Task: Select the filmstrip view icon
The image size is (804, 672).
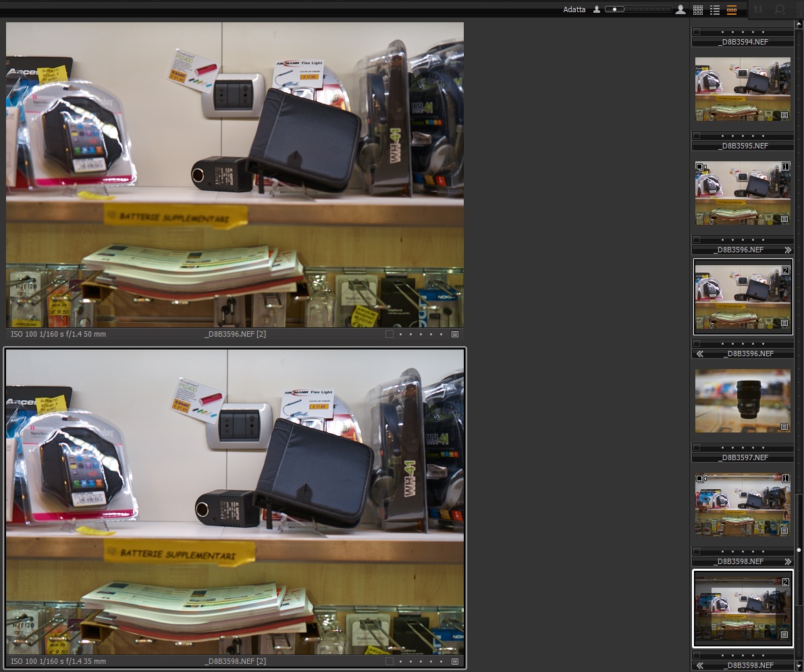Action: pyautogui.click(x=732, y=9)
